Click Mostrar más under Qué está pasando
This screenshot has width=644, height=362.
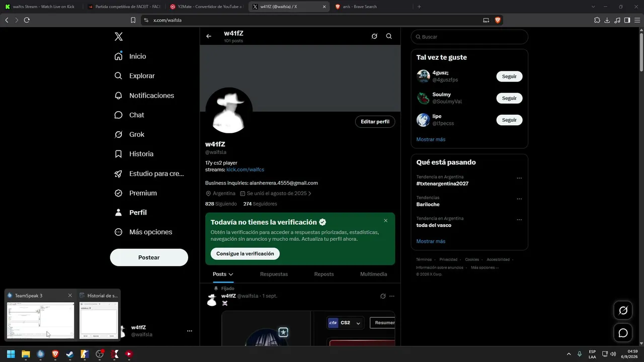[431, 241]
